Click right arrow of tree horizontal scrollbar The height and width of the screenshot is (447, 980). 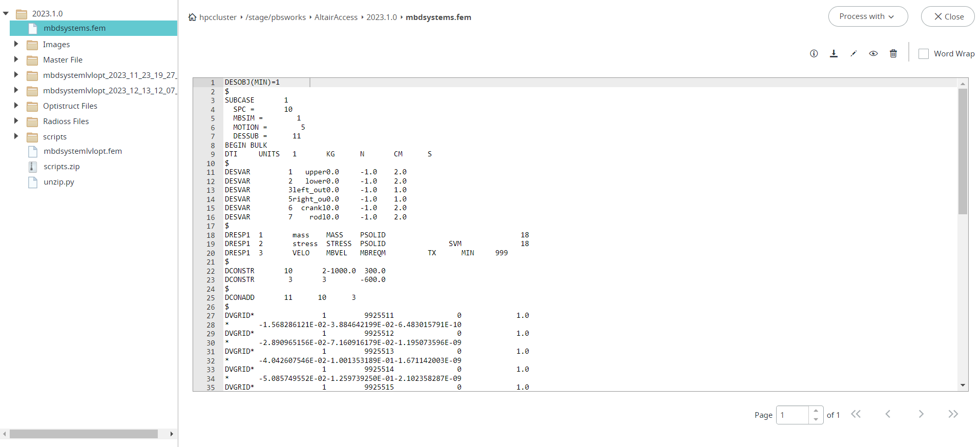[172, 434]
